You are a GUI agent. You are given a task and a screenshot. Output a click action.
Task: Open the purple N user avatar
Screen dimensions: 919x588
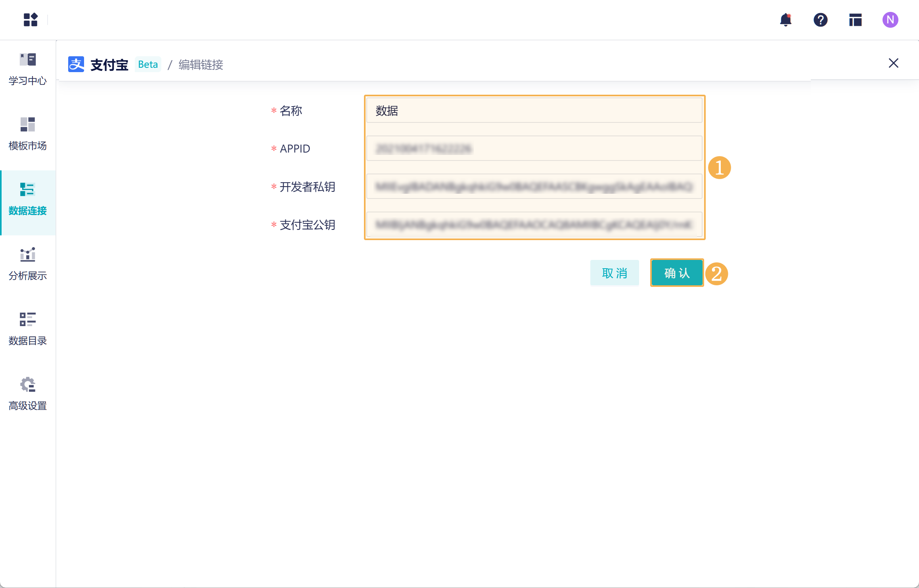tap(890, 20)
